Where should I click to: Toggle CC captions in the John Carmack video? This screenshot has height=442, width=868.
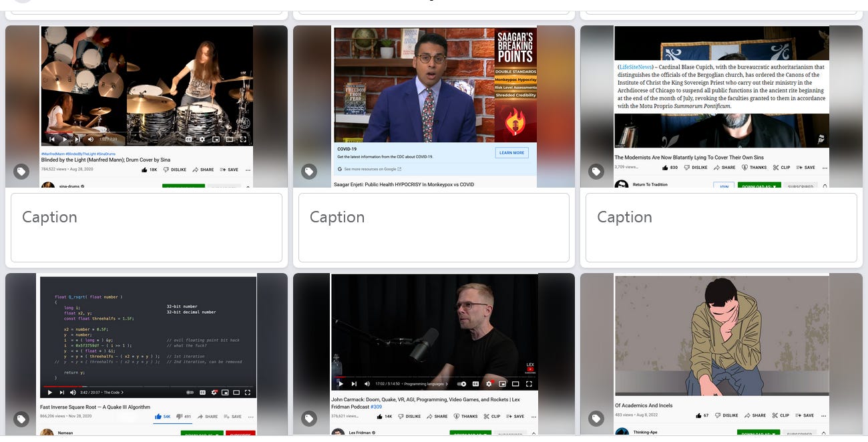[476, 384]
